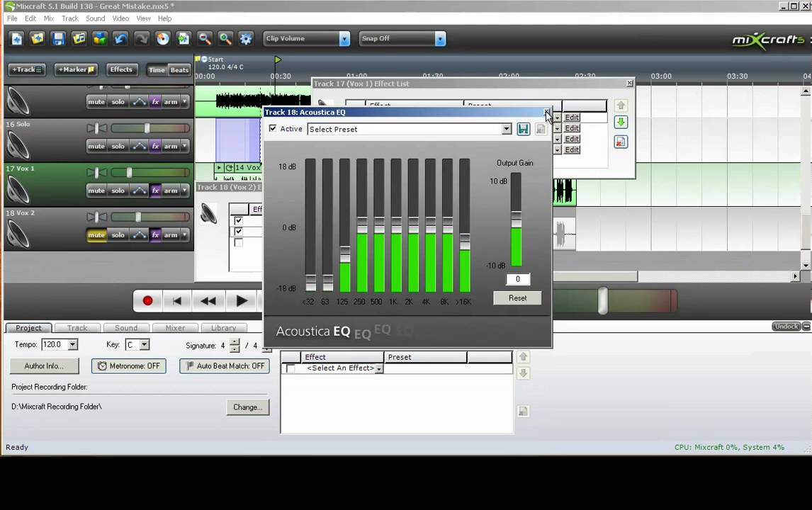
Task: Switch to the Mixer tab
Action: (x=175, y=328)
